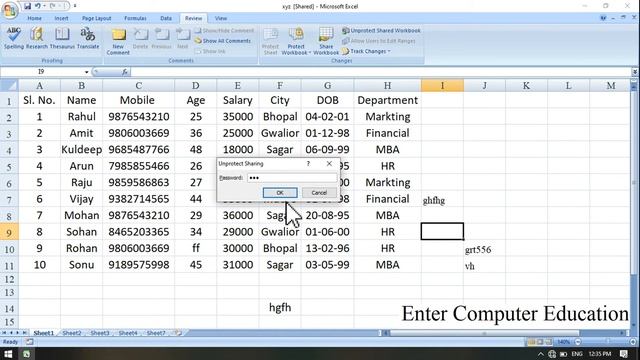Click the Office button
Screen dimensions: 640x360
(x=9, y=10)
